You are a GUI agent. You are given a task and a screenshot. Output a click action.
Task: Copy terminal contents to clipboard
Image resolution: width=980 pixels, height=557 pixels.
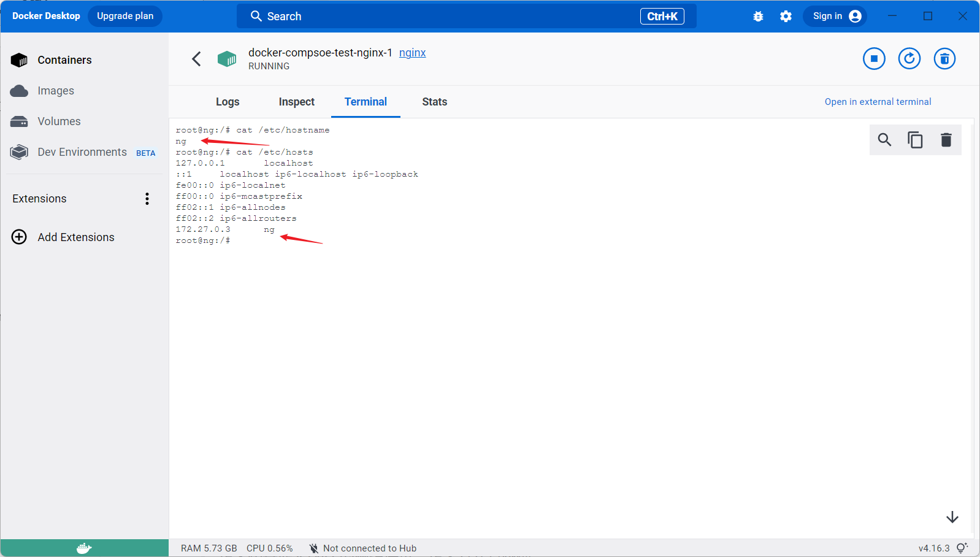click(x=915, y=140)
